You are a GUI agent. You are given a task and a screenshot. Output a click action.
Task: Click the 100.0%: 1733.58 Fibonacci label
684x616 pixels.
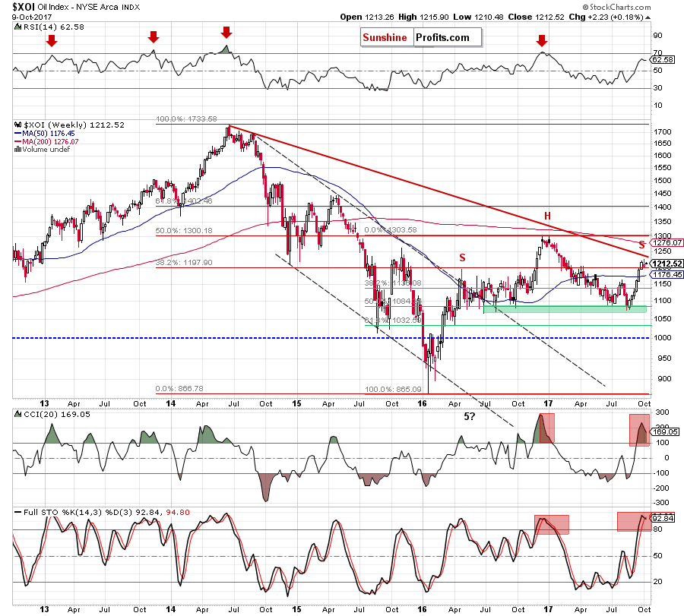point(186,119)
